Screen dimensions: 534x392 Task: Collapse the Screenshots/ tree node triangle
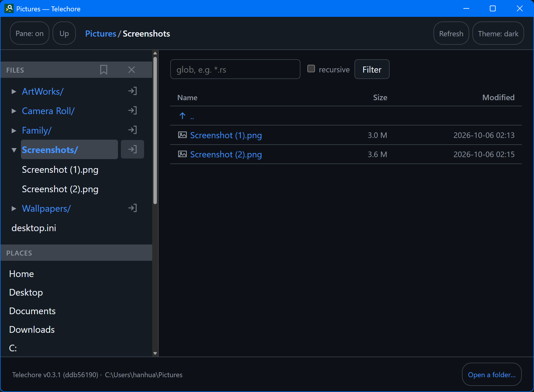point(14,150)
